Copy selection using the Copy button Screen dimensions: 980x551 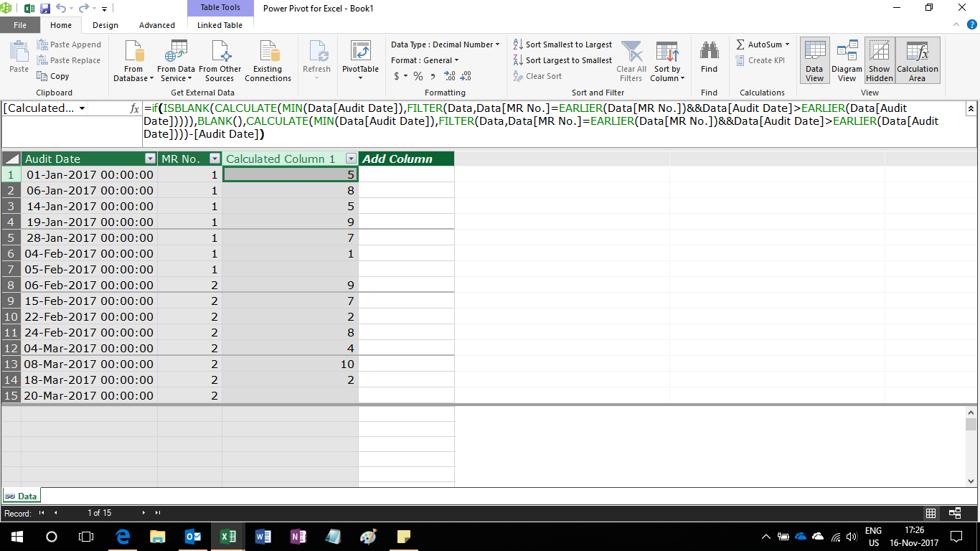53,76
